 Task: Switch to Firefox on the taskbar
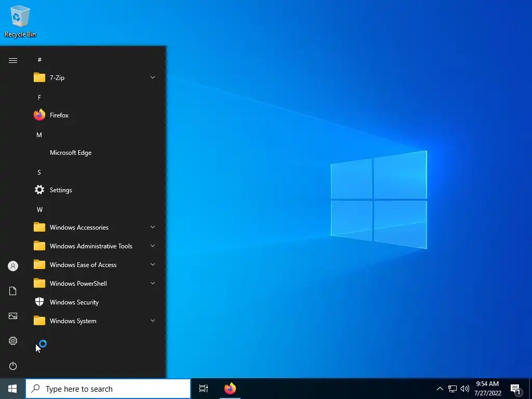pyautogui.click(x=230, y=389)
